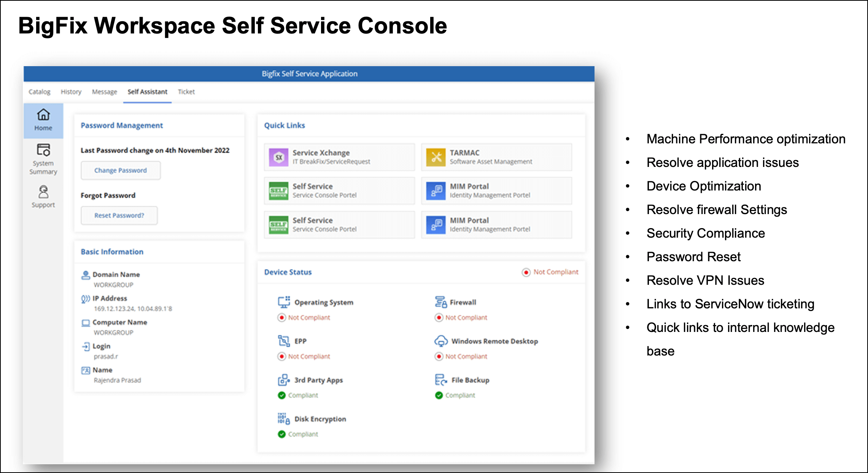Open the Home sidebar icon
Screen dimensions: 868x473
click(43, 120)
